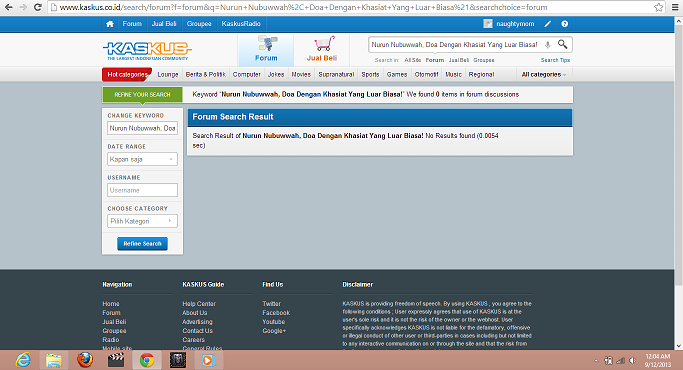683x370 pixels.
Task: Open Berita & Politik category
Action: [206, 75]
